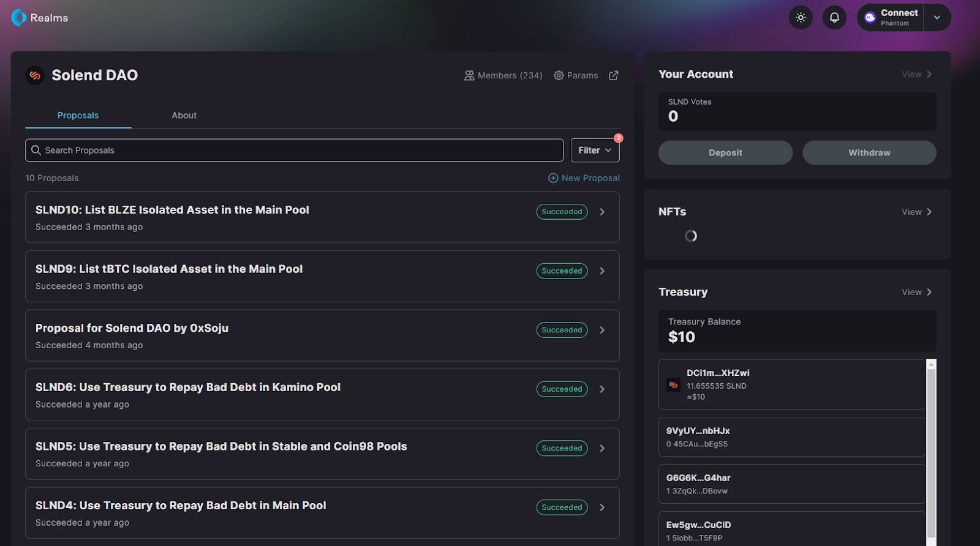The width and height of the screenshot is (980, 546).
Task: Click the search magnifier icon
Action: [36, 150]
